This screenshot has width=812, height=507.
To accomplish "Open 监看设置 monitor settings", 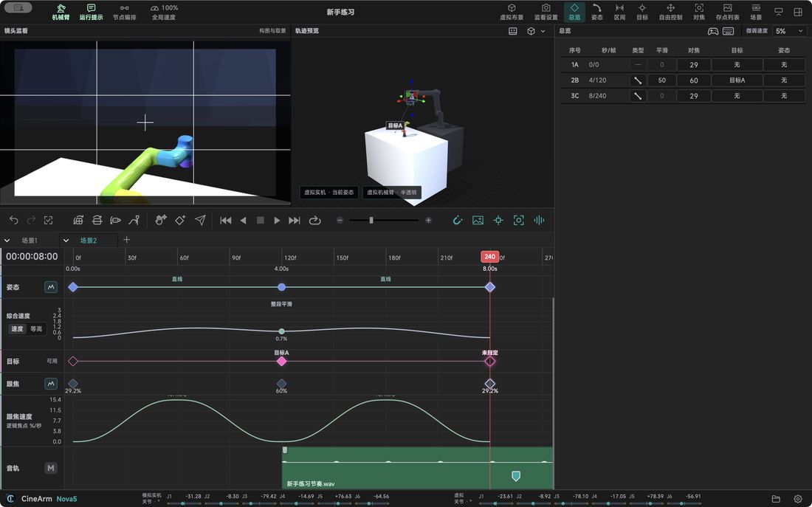I will 546,12.
